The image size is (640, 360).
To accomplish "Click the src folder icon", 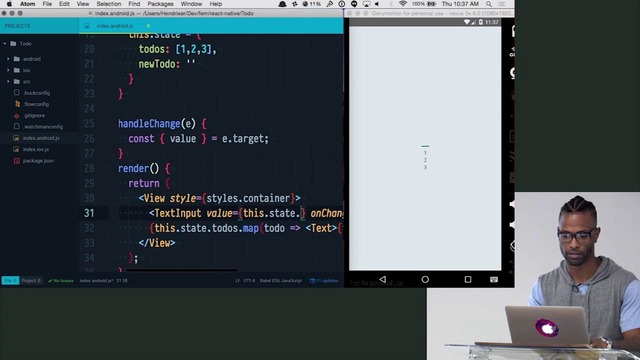I will click(17, 82).
